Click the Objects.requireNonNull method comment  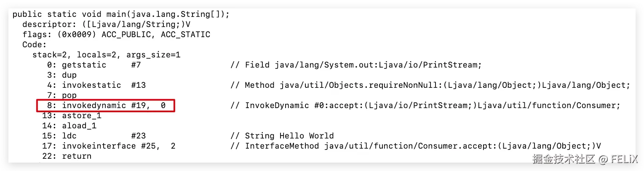coord(430,85)
